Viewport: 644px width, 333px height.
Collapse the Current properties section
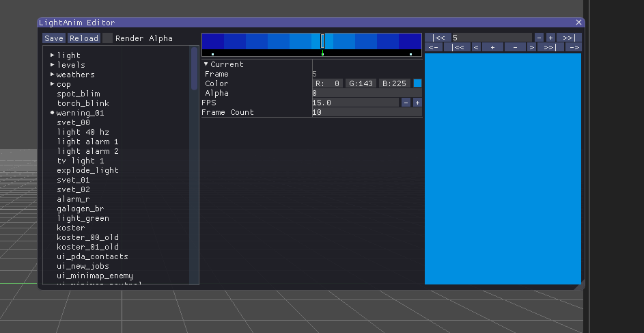[x=206, y=64]
